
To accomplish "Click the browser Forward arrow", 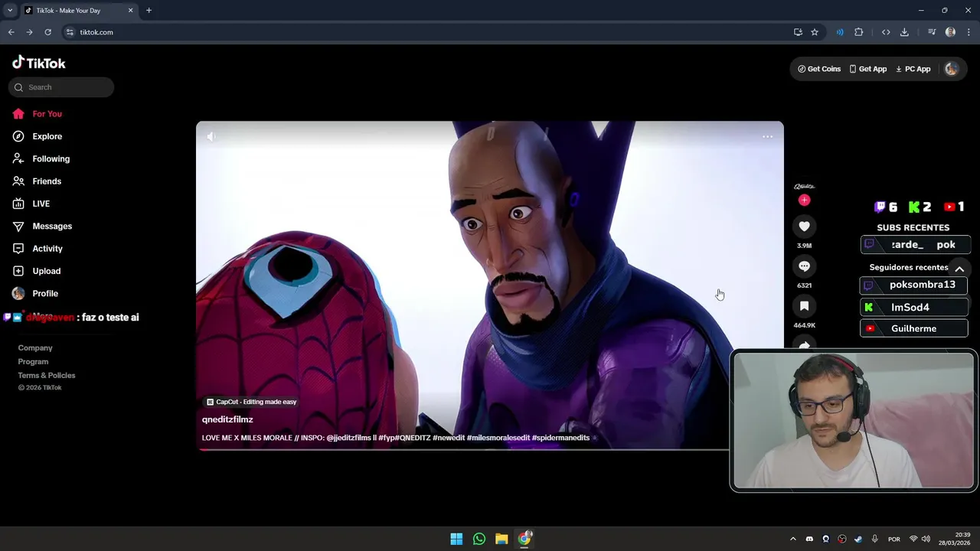I will point(29,32).
